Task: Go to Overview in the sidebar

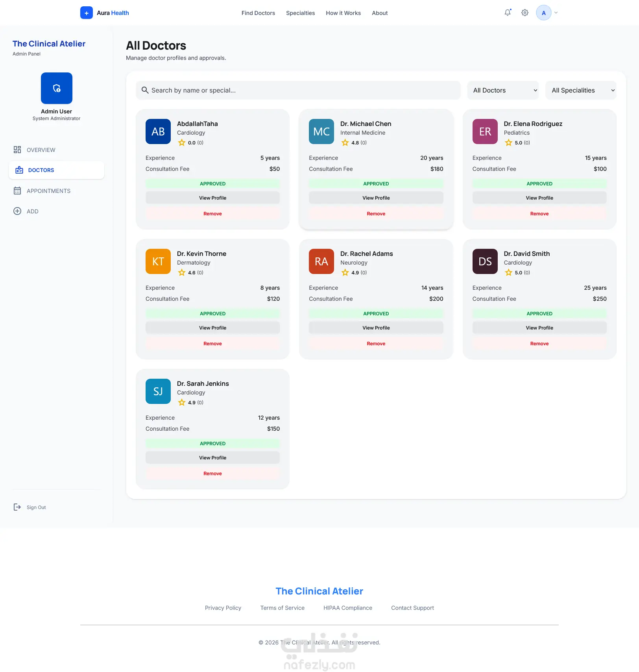Action: pyautogui.click(x=56, y=150)
